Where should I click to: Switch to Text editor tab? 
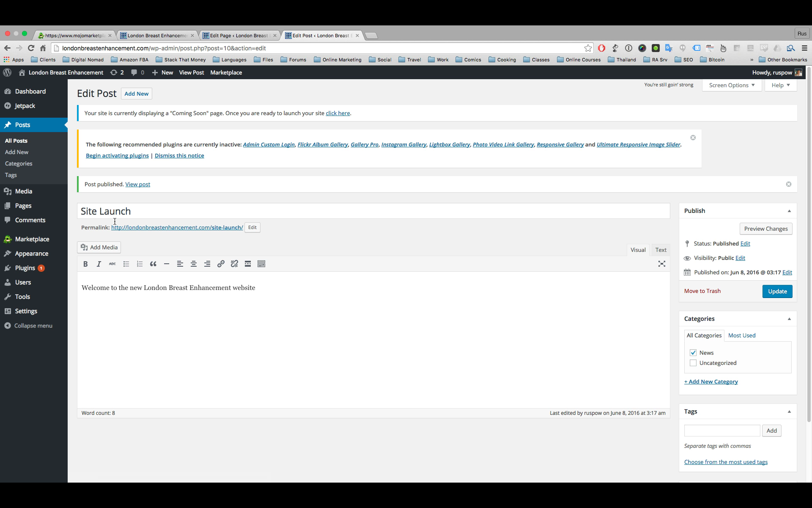tap(661, 249)
